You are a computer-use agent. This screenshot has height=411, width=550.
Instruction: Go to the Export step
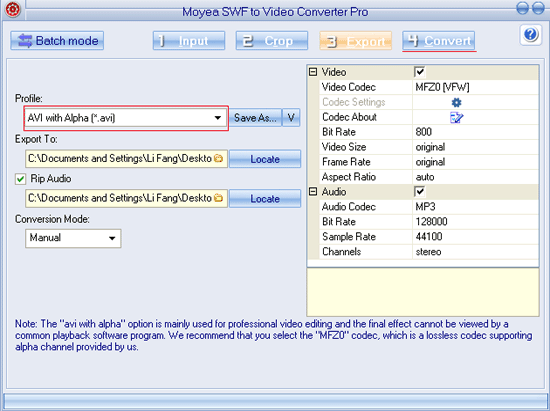[x=355, y=41]
